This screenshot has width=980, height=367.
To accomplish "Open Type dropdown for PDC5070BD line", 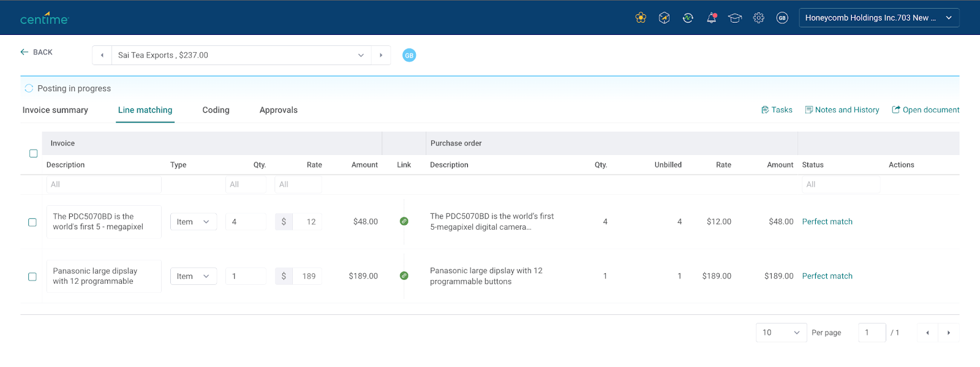I will [193, 222].
